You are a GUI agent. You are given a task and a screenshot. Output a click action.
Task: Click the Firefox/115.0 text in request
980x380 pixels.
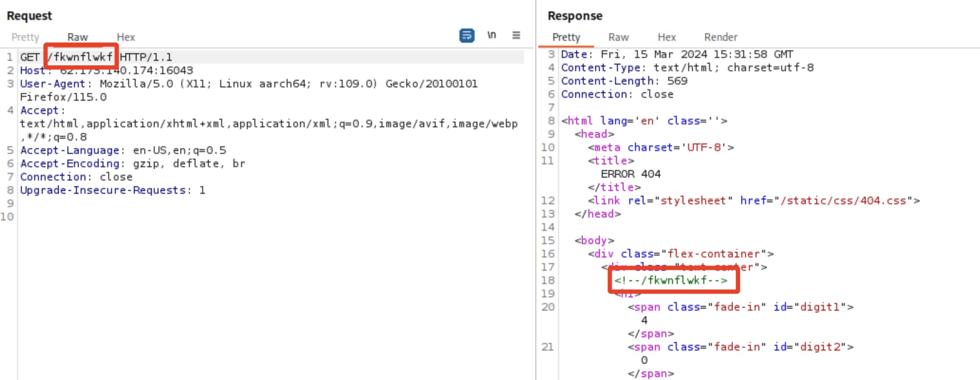tap(63, 97)
